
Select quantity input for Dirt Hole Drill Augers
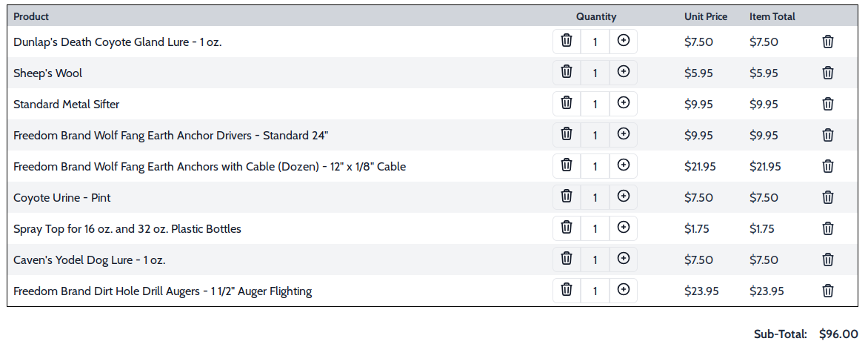coord(595,291)
